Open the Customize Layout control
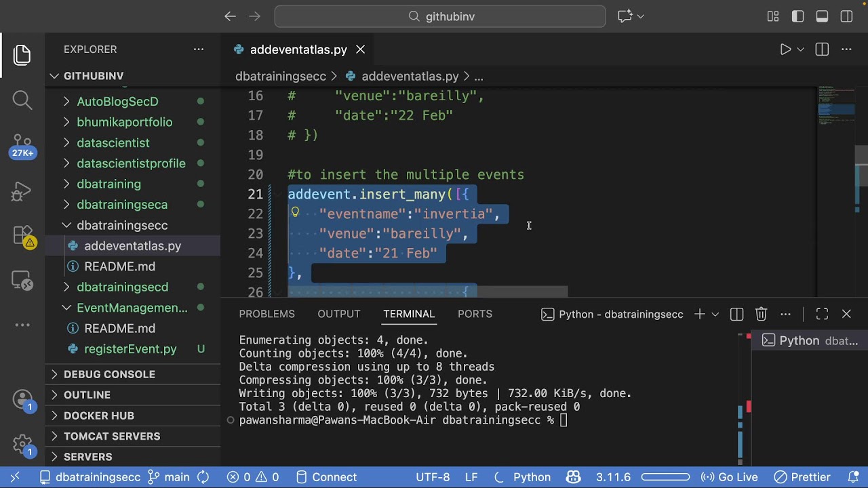The image size is (868, 488). [x=773, y=16]
